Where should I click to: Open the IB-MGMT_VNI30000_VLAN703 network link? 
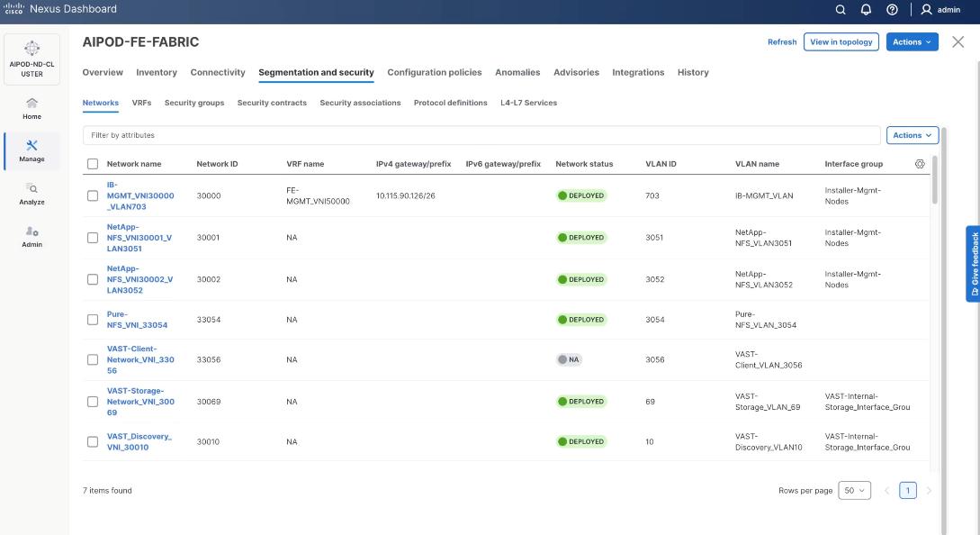click(139, 195)
